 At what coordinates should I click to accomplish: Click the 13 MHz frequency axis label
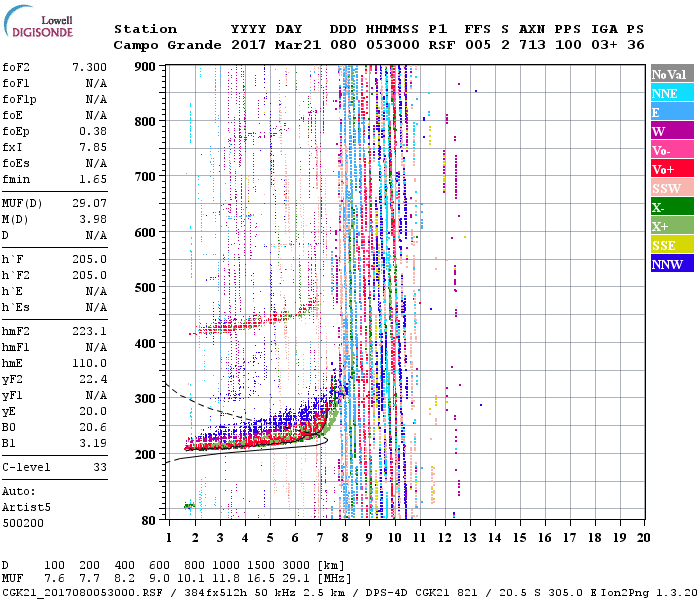pyautogui.click(x=469, y=538)
